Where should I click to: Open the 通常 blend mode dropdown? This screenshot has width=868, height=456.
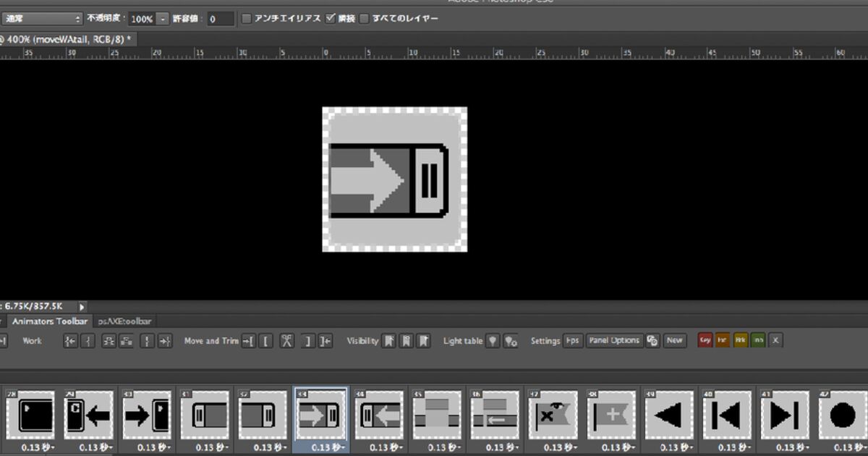coord(42,19)
